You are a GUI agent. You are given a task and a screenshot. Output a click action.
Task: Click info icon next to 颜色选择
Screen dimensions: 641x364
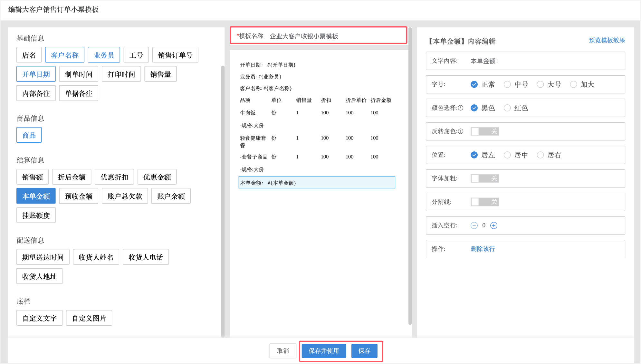click(x=461, y=108)
